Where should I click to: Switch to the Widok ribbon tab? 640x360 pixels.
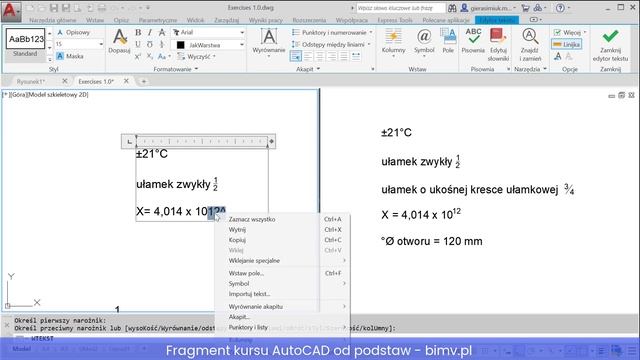(195, 20)
